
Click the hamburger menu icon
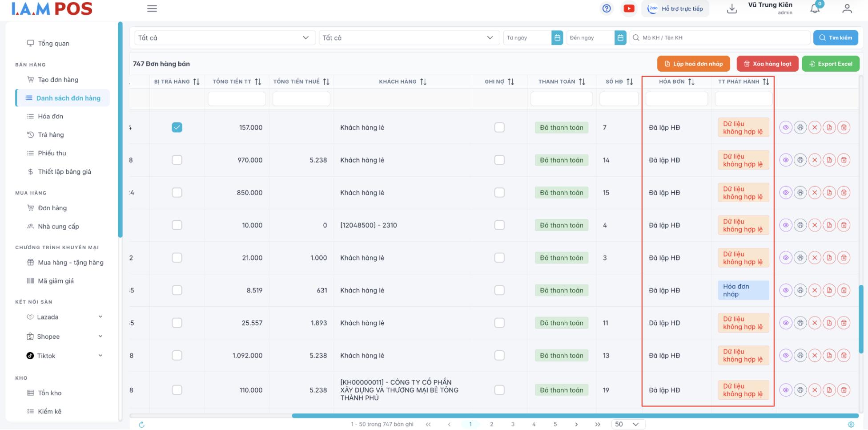[152, 9]
